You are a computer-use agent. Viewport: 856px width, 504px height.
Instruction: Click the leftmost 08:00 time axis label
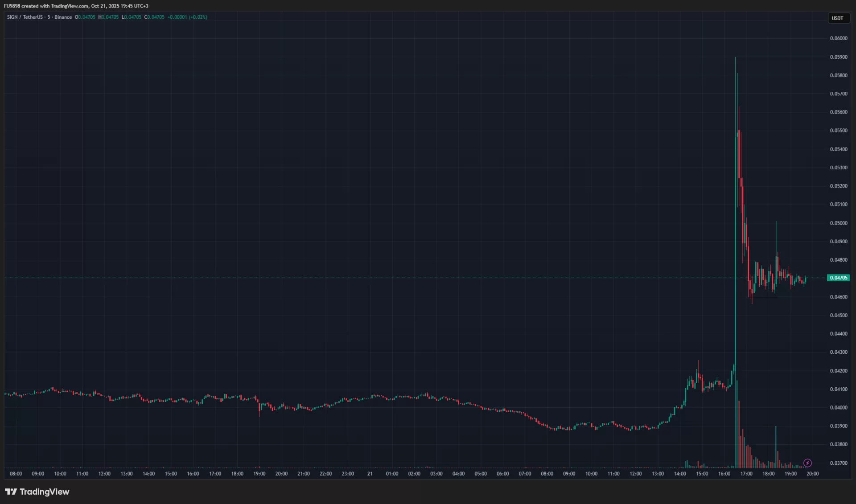16,474
